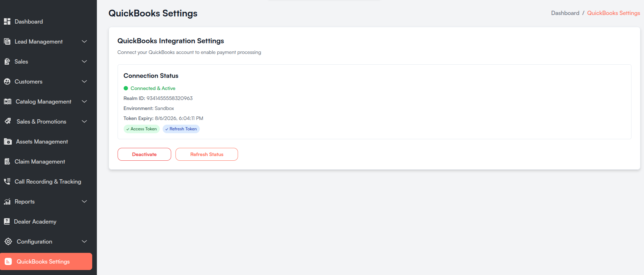The width and height of the screenshot is (644, 275).
Task: Click the Catalog Management icon
Action: pyautogui.click(x=8, y=101)
